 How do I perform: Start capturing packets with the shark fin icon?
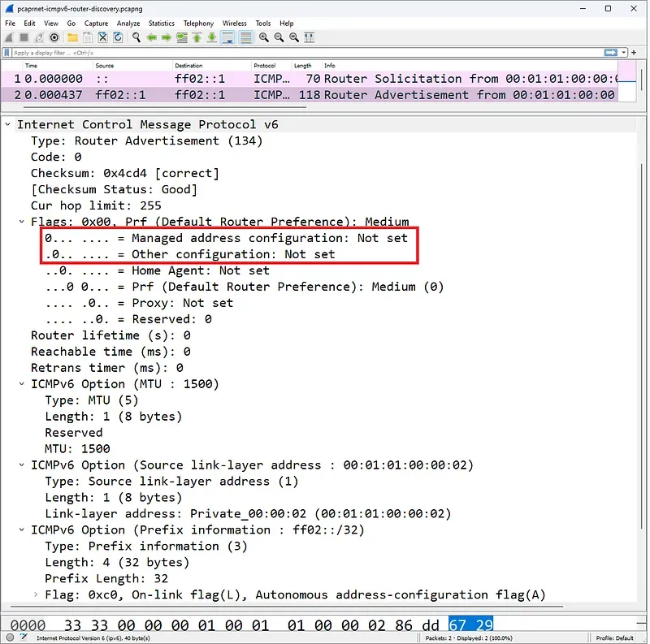pos(9,37)
